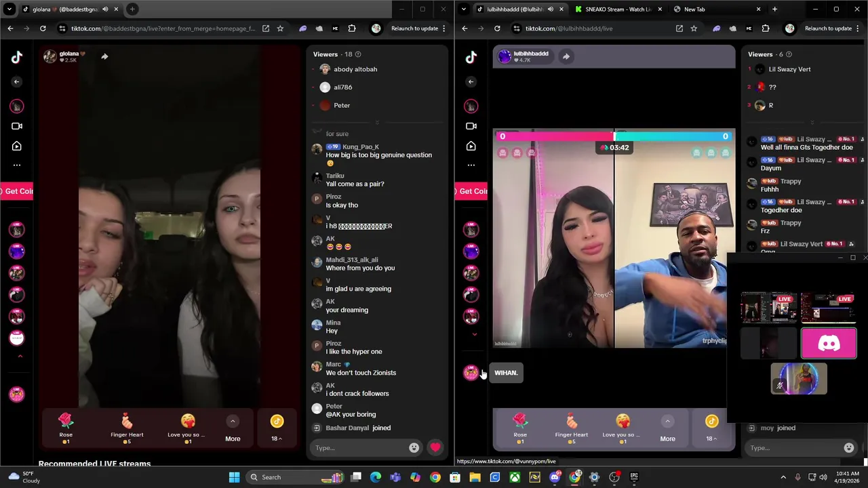Send the Rose gift in left window
This screenshot has height=488, width=868.
tap(66, 428)
